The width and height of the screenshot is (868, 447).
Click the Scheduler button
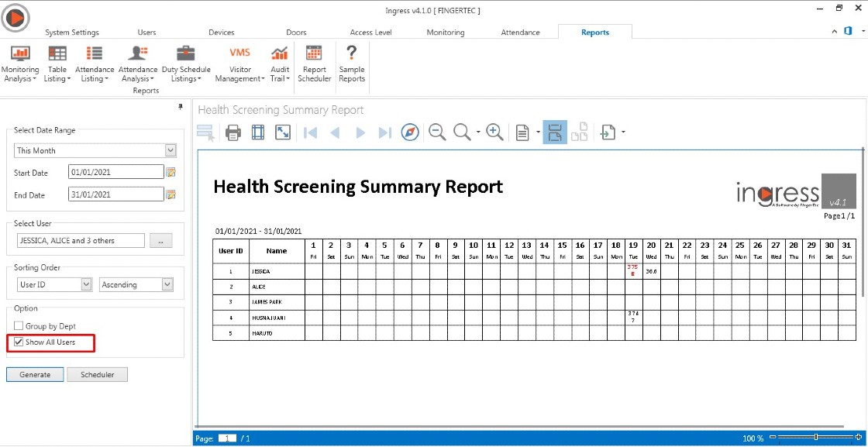(98, 374)
